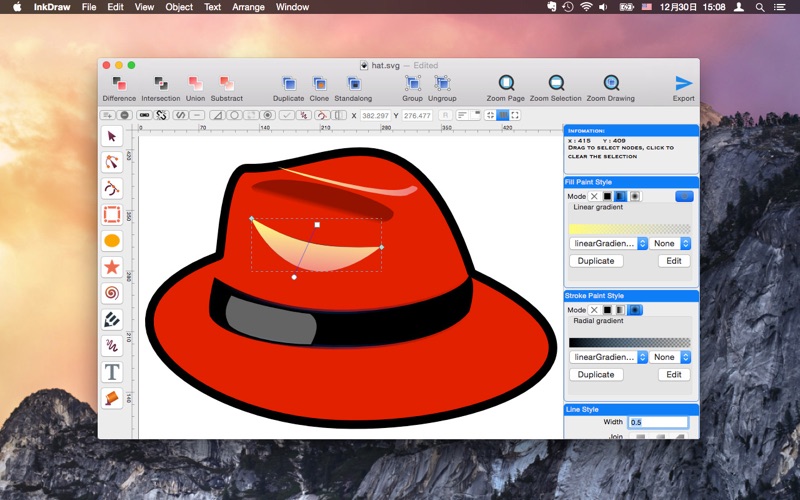800x500 pixels.
Task: Open the Object menu
Action: 179,7
